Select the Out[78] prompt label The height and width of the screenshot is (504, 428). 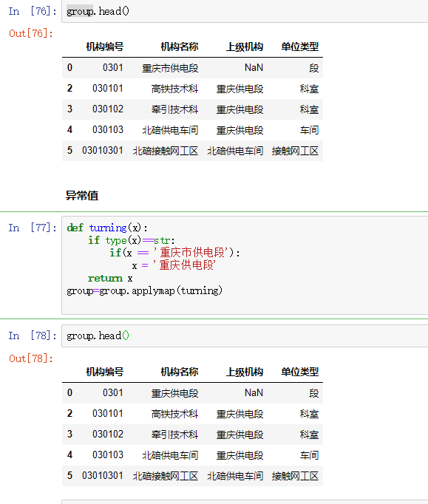coord(31,358)
